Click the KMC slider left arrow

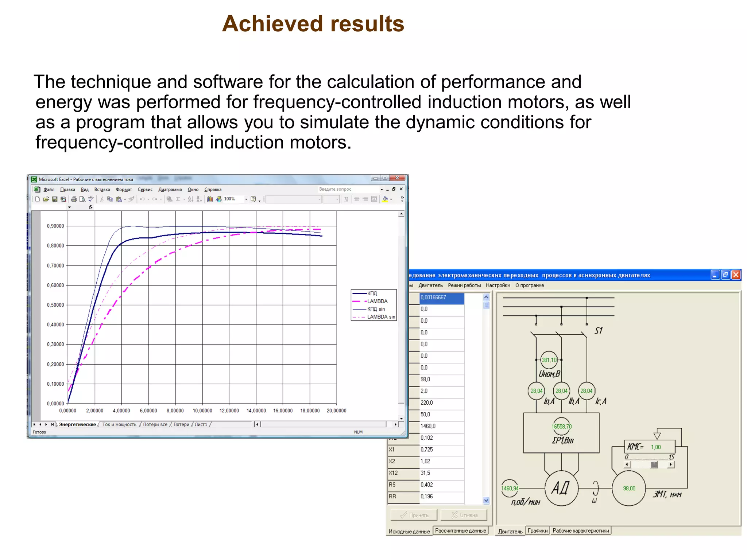(x=627, y=464)
